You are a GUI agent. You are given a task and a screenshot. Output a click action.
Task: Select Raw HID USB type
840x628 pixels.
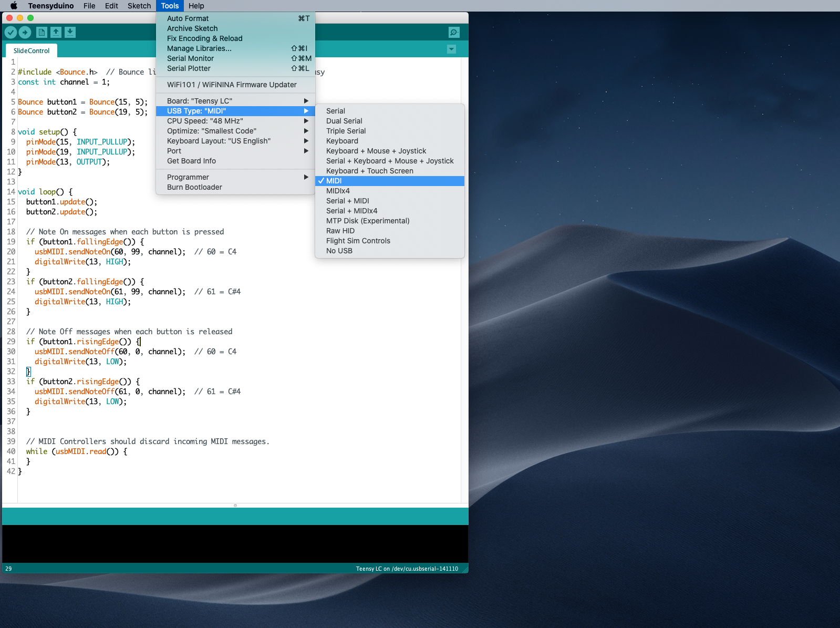coord(390,231)
